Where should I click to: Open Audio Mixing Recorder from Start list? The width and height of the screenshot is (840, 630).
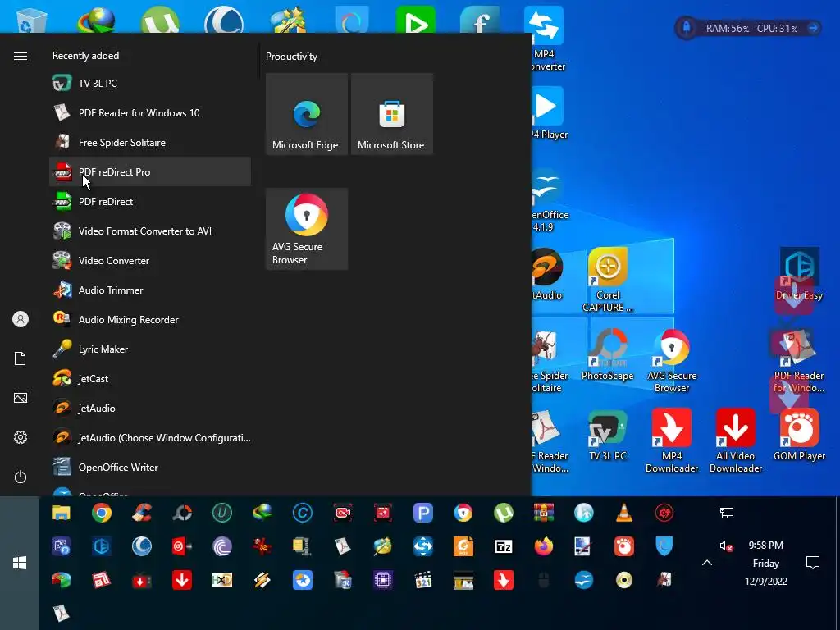tap(150, 320)
